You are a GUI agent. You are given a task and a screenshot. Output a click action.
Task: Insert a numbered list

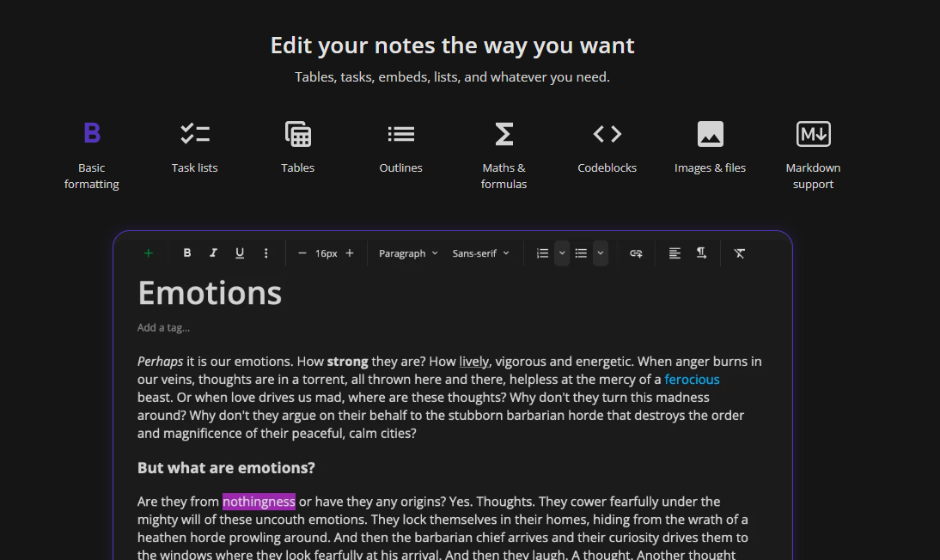[x=542, y=253]
